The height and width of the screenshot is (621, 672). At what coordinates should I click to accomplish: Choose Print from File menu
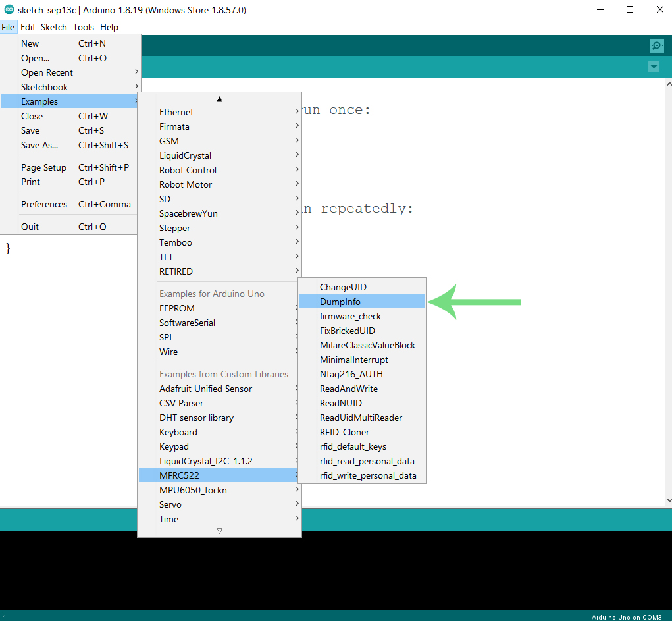point(68,182)
